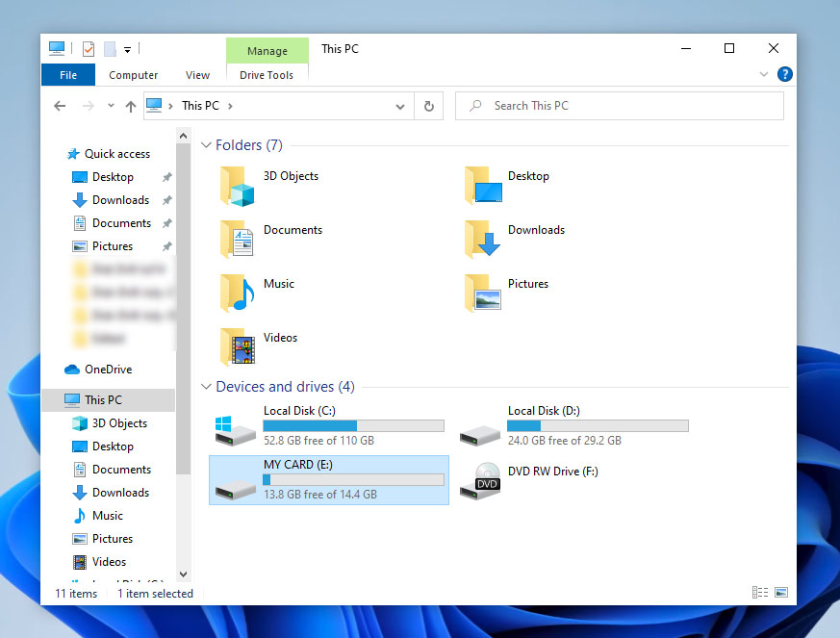Open the DVD RW Drive (F:) icon
Screen dimensions: 840x638
[480, 480]
